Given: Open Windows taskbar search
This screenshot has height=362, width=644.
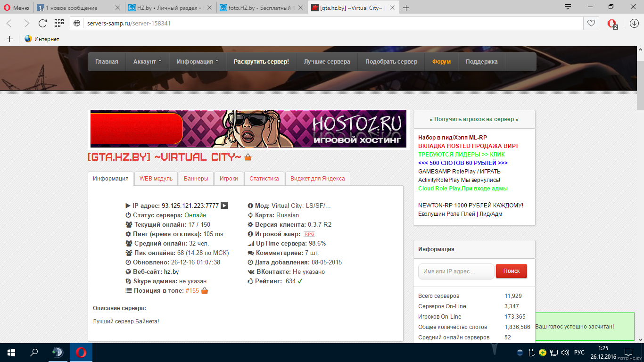Looking at the screenshot, I should 34,353.
